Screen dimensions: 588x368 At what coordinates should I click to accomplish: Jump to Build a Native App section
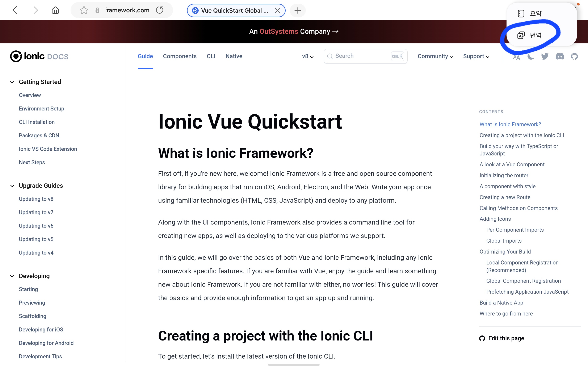[501, 303]
